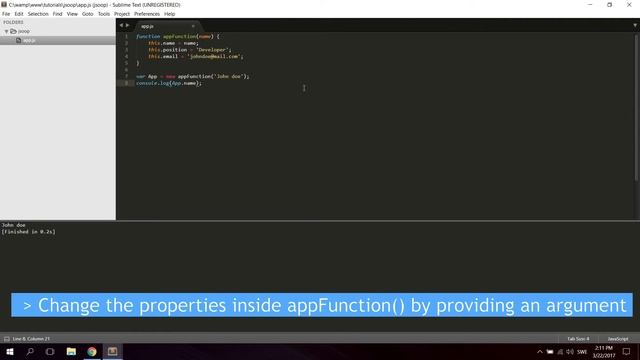Viewport: 640px width, 360px height.
Task: Open the taskbar clock and date
Action: coord(604,352)
